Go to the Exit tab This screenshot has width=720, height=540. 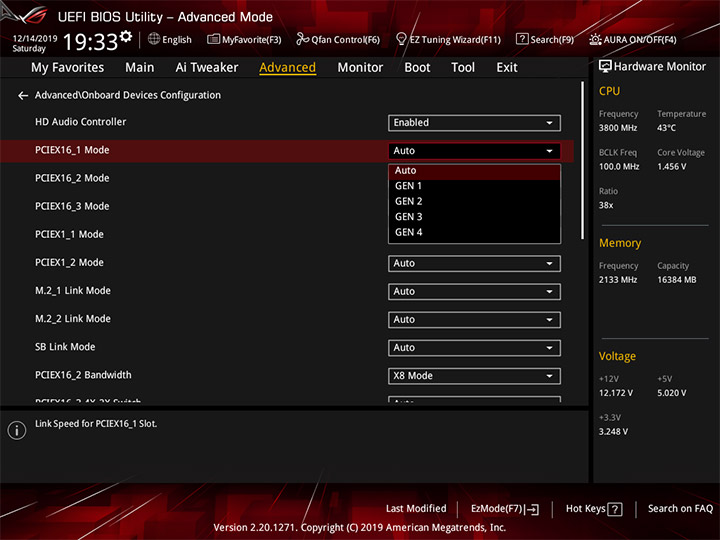click(x=506, y=68)
